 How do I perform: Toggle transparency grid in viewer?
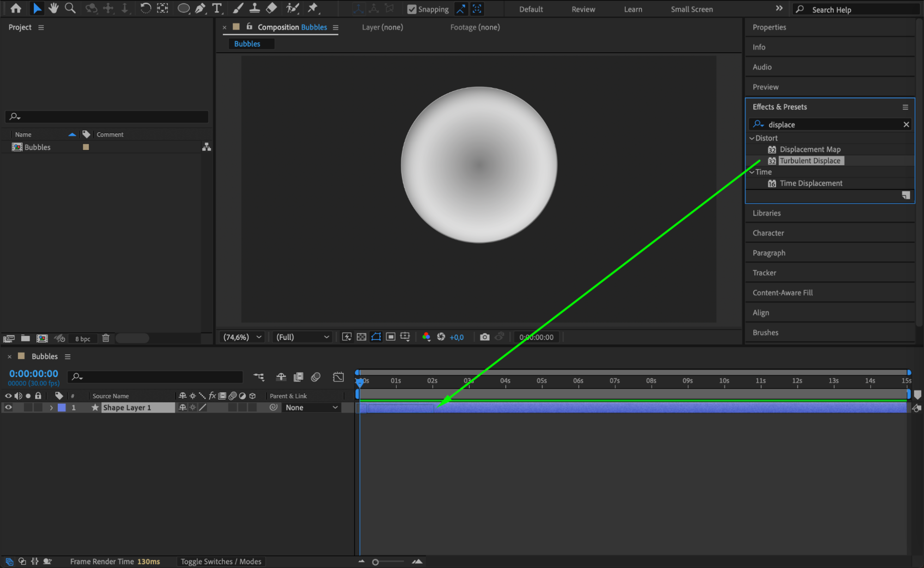pyautogui.click(x=361, y=337)
